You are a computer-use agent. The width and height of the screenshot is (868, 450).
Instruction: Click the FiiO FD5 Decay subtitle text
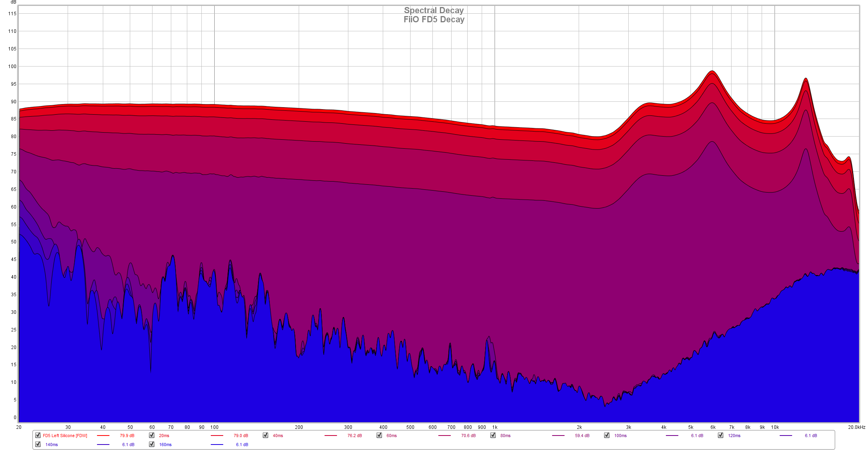[434, 20]
